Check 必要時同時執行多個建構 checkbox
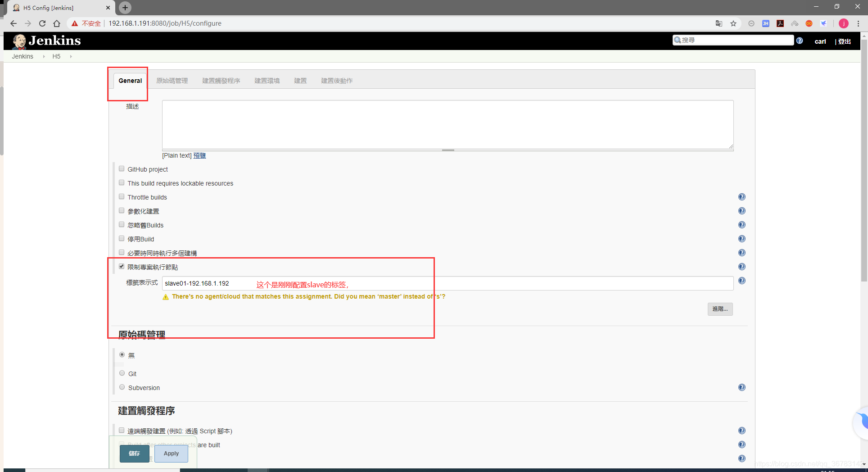868x472 pixels. point(122,253)
